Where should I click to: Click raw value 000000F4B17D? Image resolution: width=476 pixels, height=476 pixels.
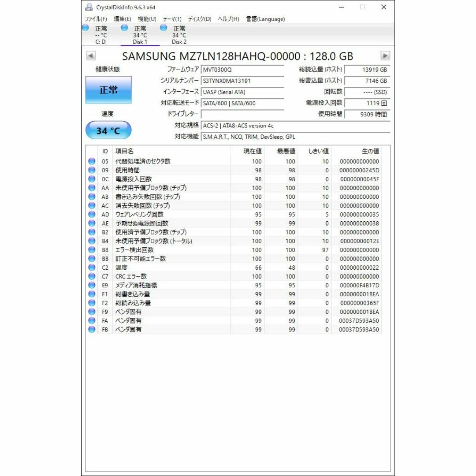360,285
